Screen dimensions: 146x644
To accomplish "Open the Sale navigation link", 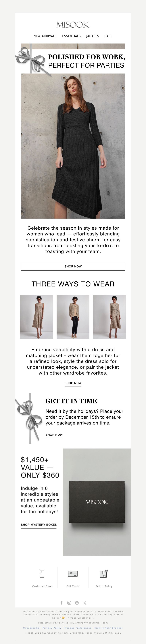I will pyautogui.click(x=108, y=36).
